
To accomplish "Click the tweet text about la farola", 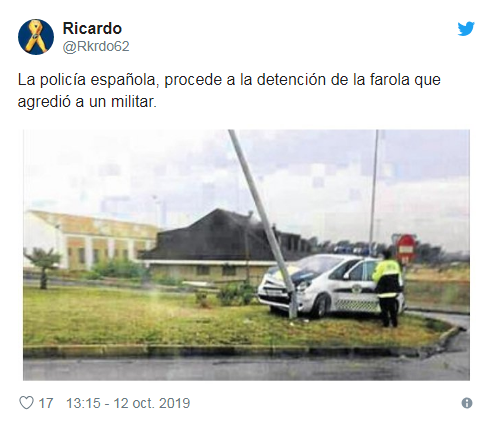I will coord(229,91).
